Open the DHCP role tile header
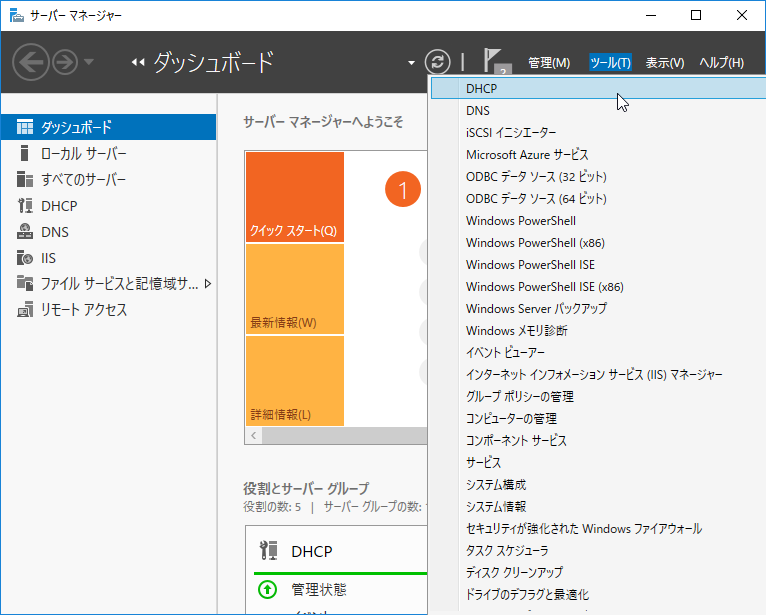The height and width of the screenshot is (615, 766). point(312,551)
